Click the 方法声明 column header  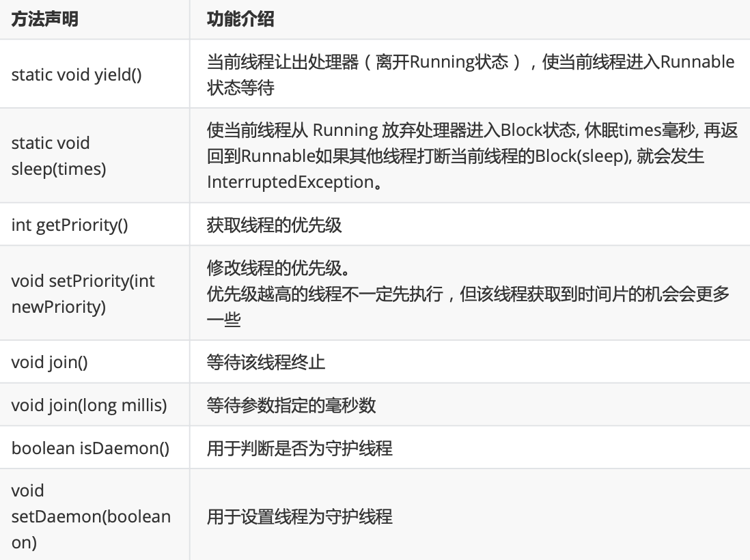[45, 19]
